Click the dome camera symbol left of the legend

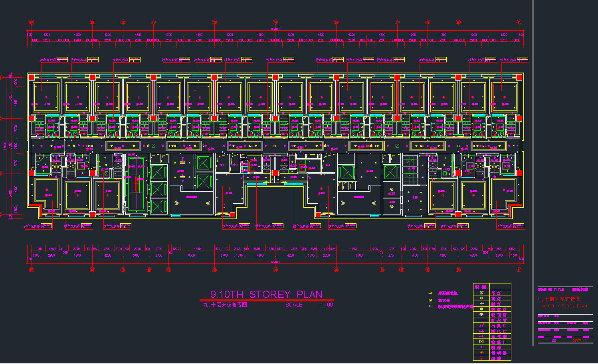(430, 293)
